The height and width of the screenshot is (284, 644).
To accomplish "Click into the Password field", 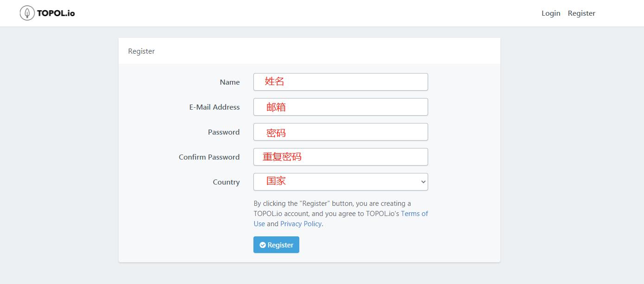I will tap(341, 132).
